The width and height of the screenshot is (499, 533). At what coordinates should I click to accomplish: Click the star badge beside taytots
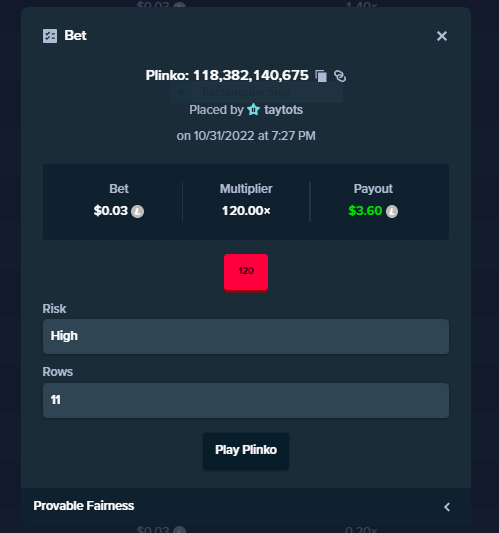tap(254, 110)
